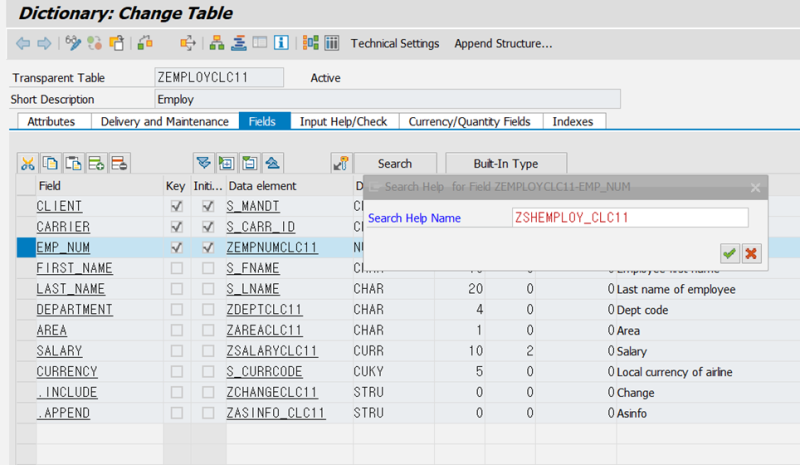Viewport: 800px width, 465px height.
Task: Click the Expand Include icon
Action: [x=226, y=163]
